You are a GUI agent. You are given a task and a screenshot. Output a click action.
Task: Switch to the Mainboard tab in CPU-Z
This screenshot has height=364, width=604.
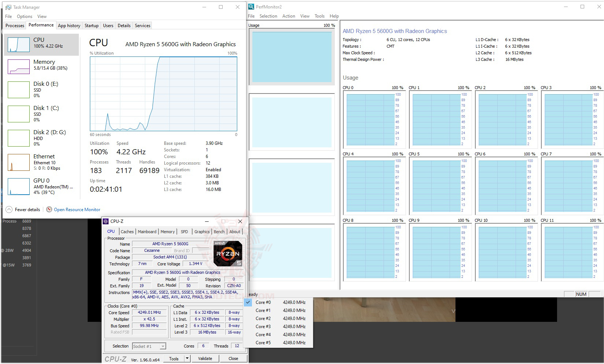(x=147, y=232)
